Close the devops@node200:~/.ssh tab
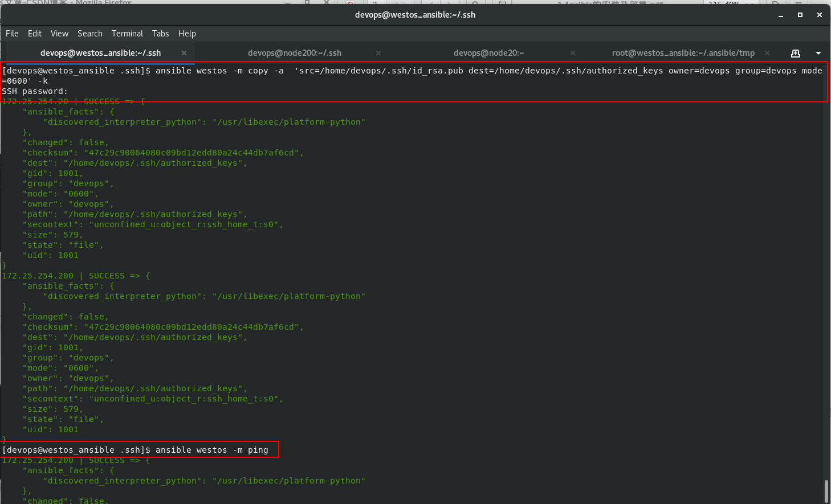The image size is (831, 504). (x=378, y=53)
